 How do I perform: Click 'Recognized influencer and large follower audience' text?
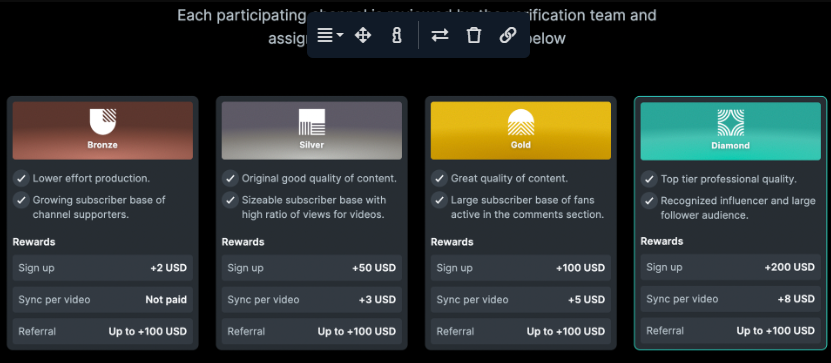point(738,208)
